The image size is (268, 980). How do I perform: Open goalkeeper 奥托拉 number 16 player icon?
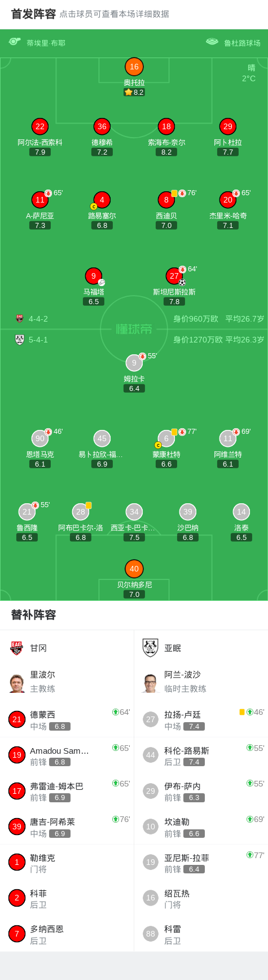tap(134, 67)
